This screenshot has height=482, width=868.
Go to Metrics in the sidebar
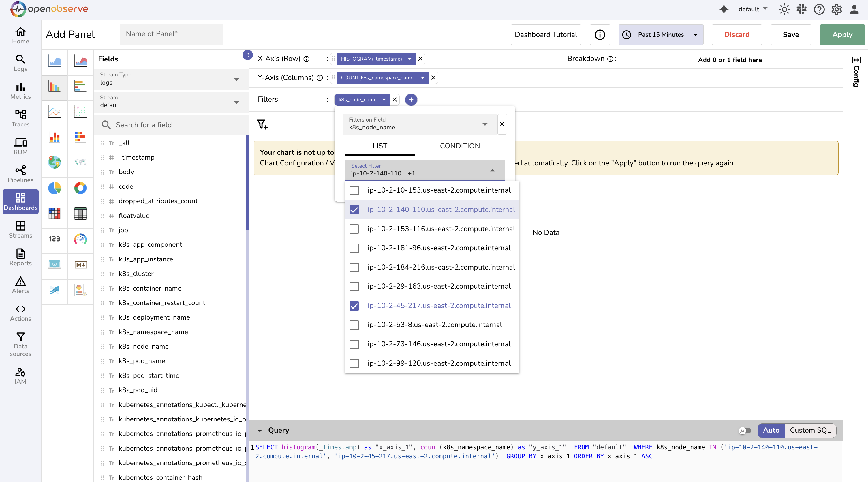click(20, 91)
